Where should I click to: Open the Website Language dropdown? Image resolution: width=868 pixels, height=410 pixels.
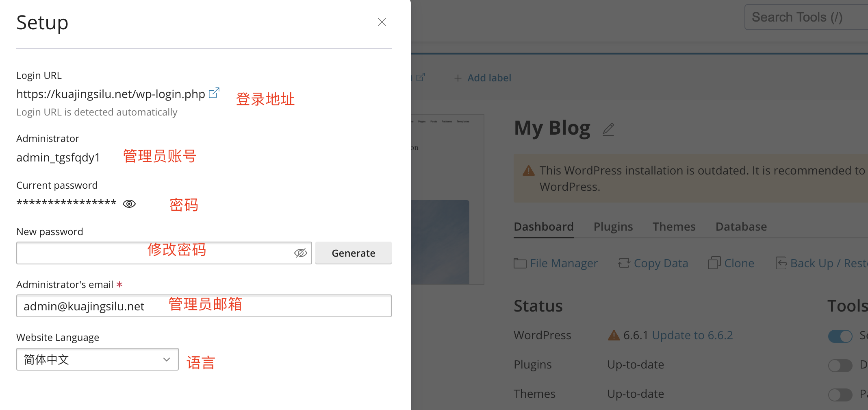point(98,359)
